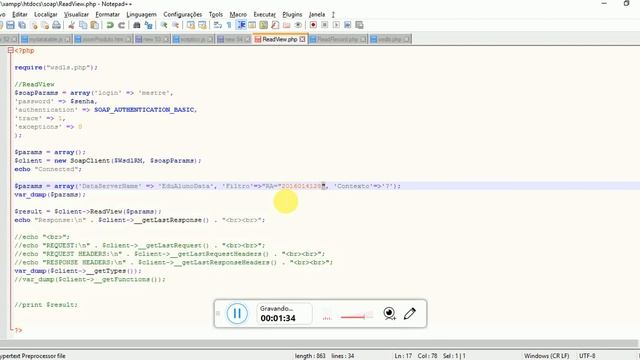640x360 pixels.
Task: Click the Print toolbar icon
Action: (56, 25)
